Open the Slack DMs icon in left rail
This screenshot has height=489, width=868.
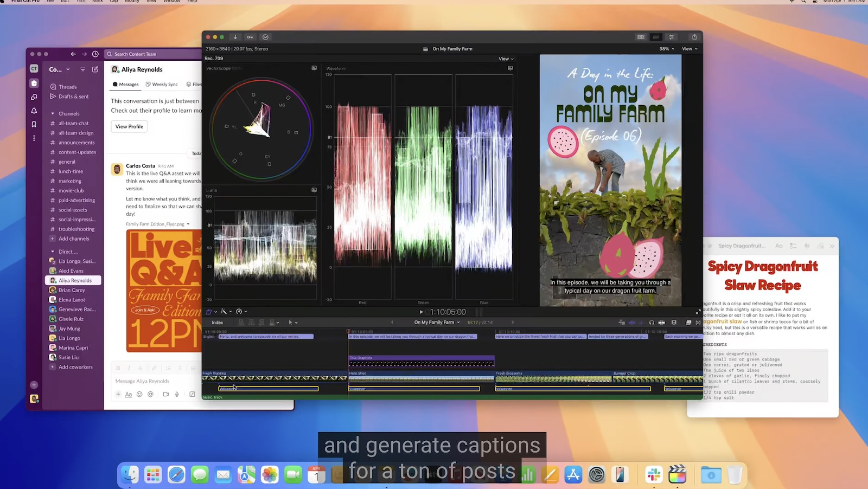point(34,97)
